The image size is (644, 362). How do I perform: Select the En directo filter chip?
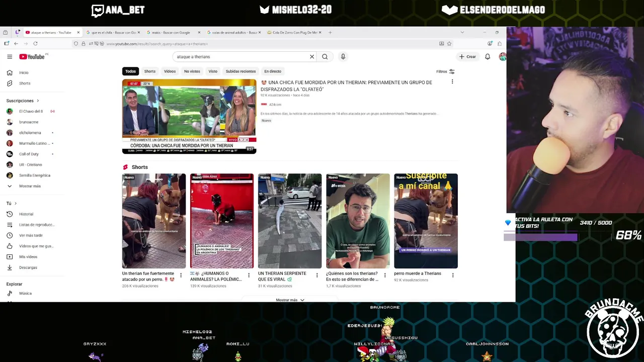273,71
